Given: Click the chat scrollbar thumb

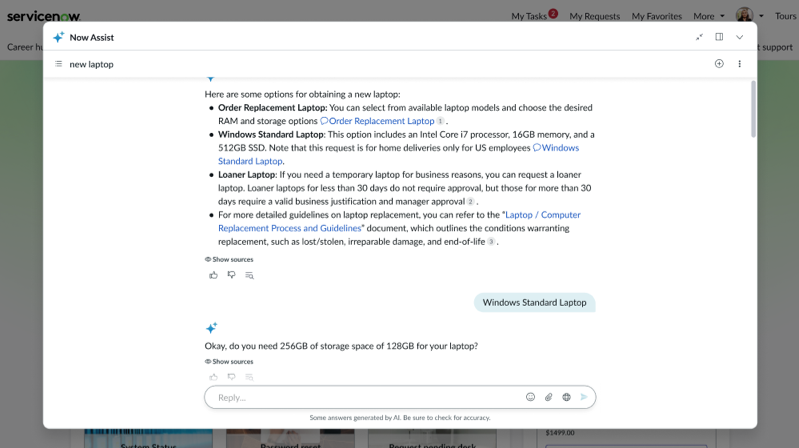Looking at the screenshot, I should [x=753, y=109].
